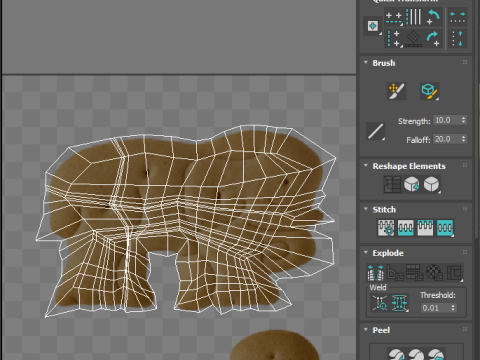Screen dimensions: 480x360
Task: Collapse the Peel rollout
Action: click(366, 329)
